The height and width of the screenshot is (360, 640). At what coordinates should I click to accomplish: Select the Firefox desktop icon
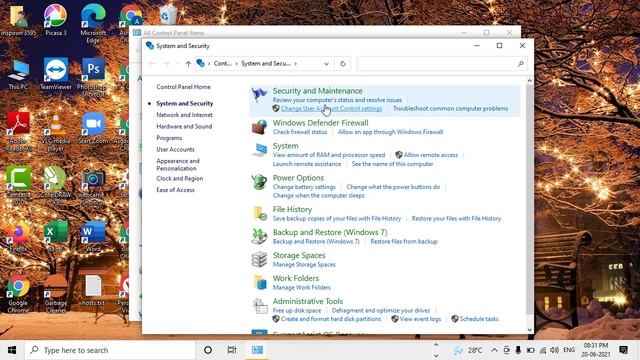[18, 236]
